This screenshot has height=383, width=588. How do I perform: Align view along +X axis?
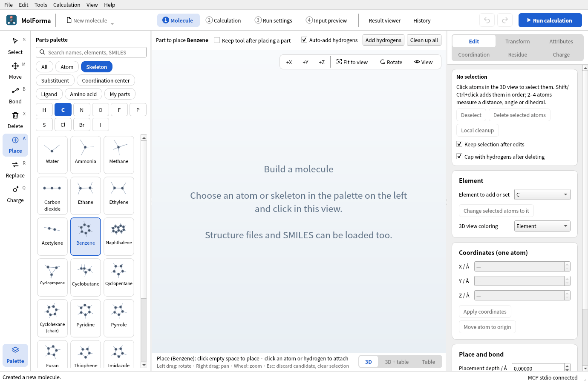tap(289, 62)
